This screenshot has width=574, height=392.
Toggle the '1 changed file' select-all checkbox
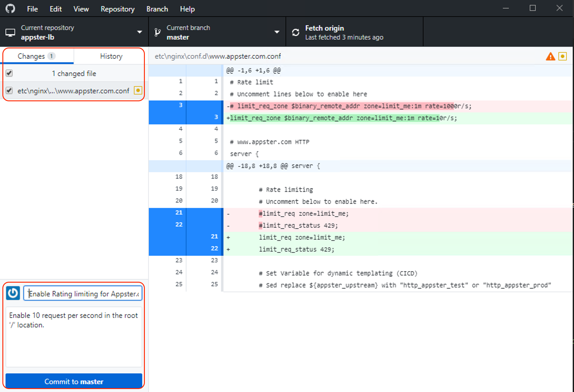coord(9,73)
